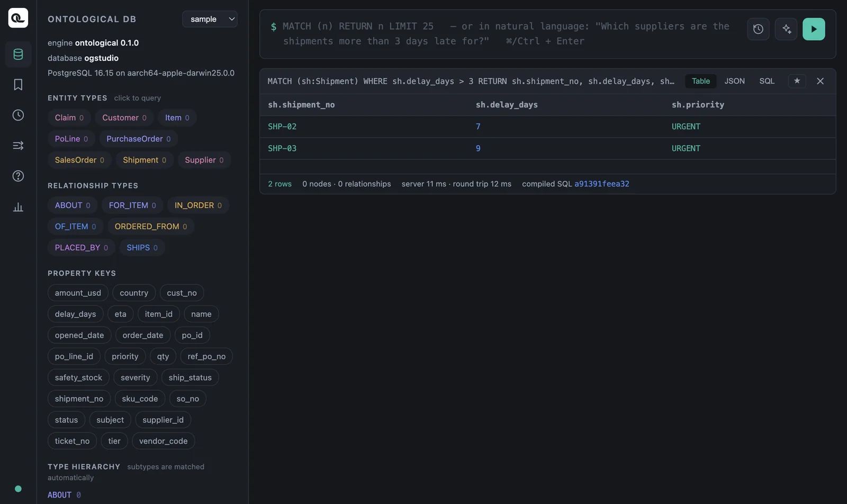The height and width of the screenshot is (504, 847).
Task: Open the help question-mark sidebar icon
Action: [18, 176]
